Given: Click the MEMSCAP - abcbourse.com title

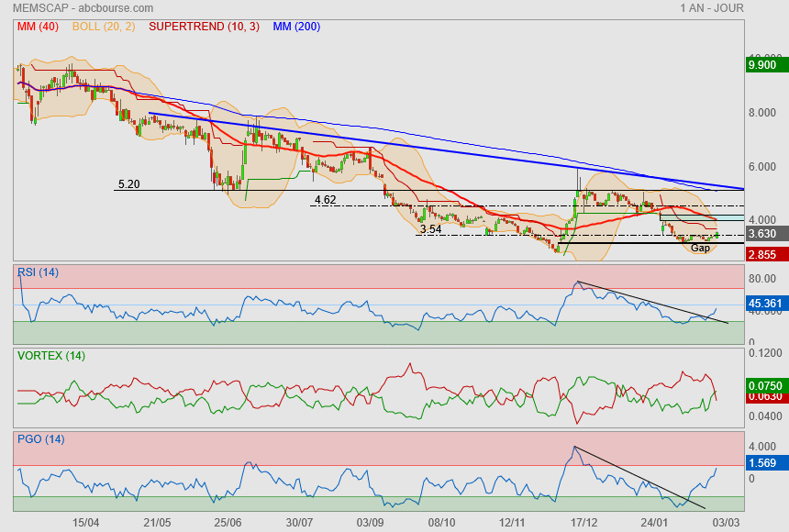Looking at the screenshot, I should pyautogui.click(x=83, y=8).
